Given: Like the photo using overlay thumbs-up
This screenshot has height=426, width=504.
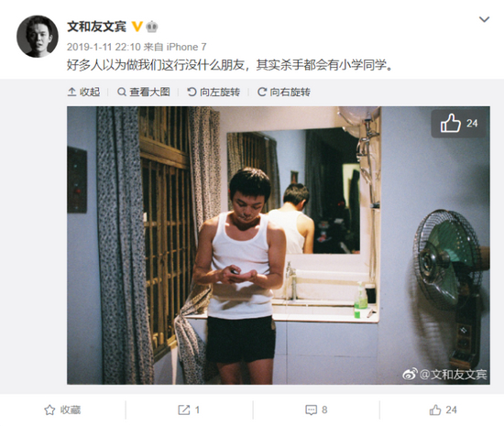Looking at the screenshot, I should pyautogui.click(x=458, y=124).
